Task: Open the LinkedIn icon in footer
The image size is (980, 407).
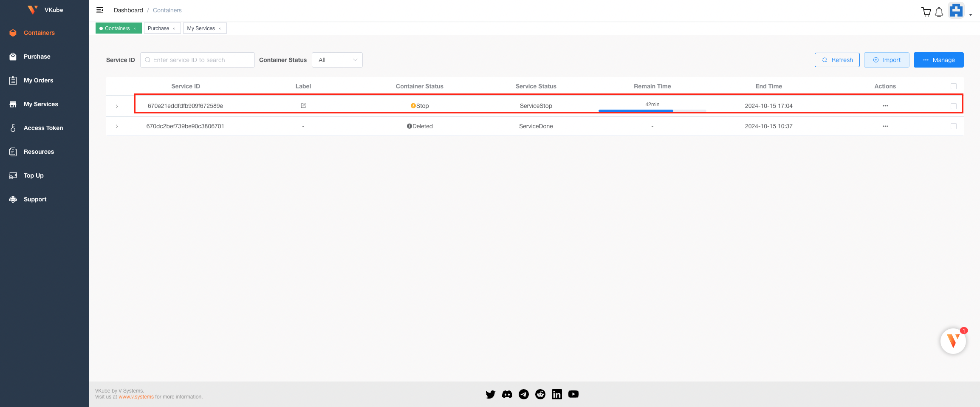Action: (x=557, y=394)
